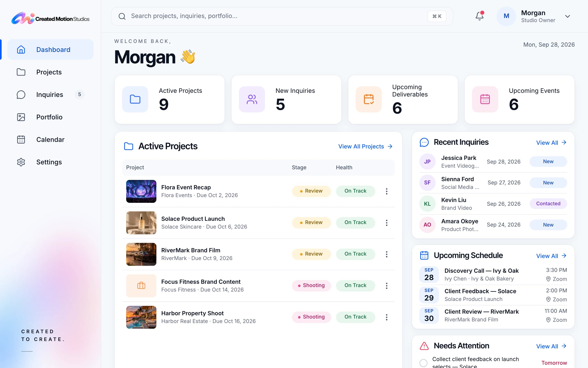Click View All in Upcoming Schedule
The height and width of the screenshot is (368, 588).
[551, 256]
